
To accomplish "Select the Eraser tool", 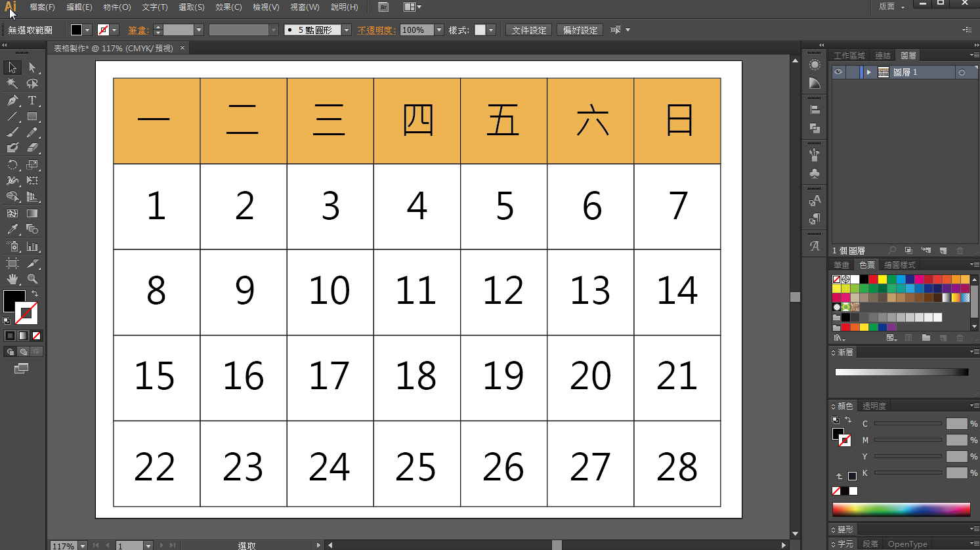I will (x=32, y=148).
